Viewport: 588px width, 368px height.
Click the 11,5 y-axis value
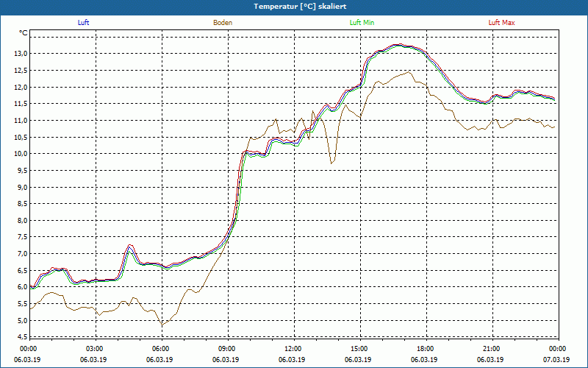[21, 104]
